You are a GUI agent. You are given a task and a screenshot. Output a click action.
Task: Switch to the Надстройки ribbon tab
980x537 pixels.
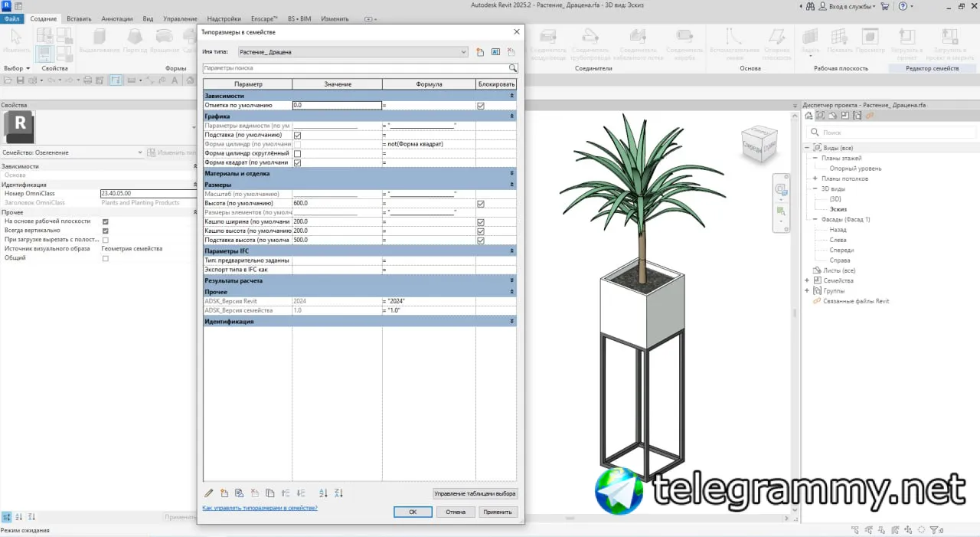tap(224, 18)
